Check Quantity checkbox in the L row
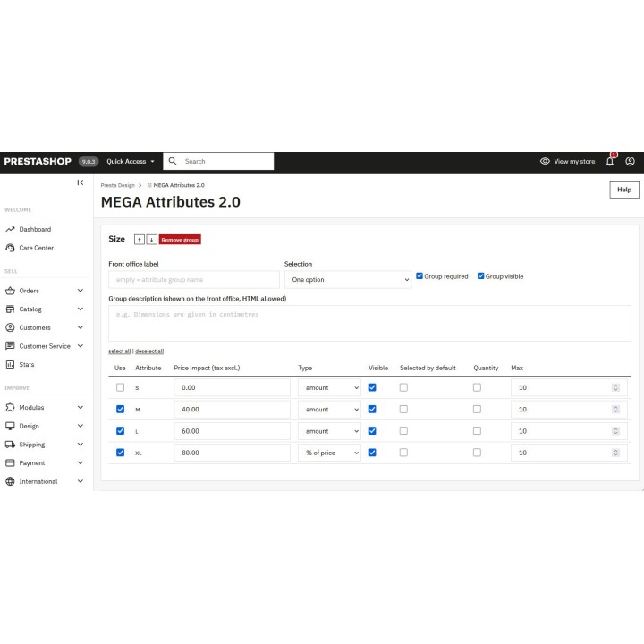This screenshot has width=644, height=644. (477, 431)
